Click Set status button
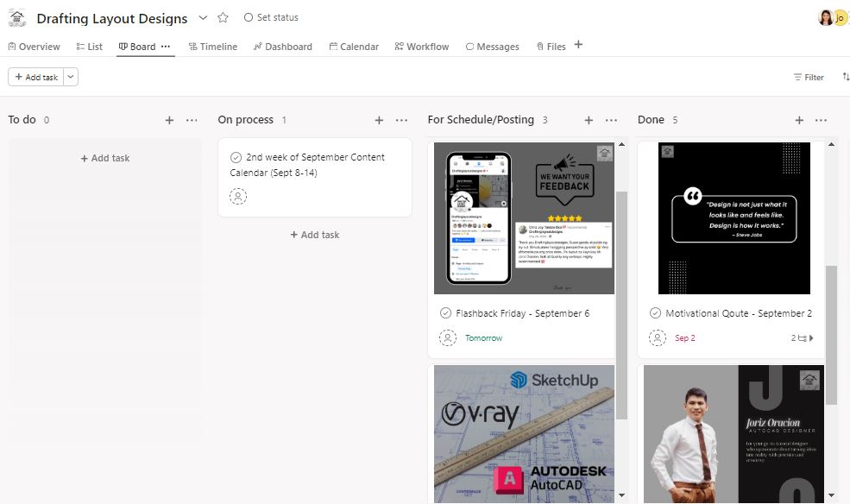The height and width of the screenshot is (504, 850). pos(271,17)
